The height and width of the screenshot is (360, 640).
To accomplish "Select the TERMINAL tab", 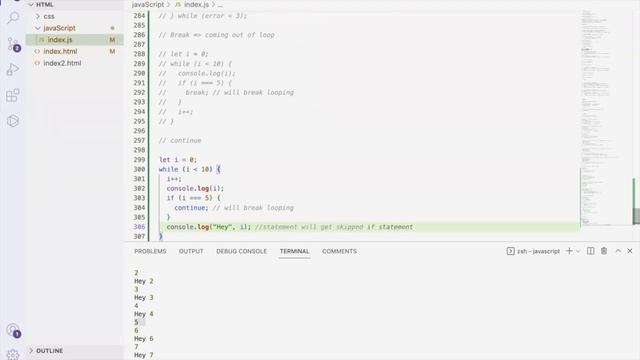I will pyautogui.click(x=294, y=251).
